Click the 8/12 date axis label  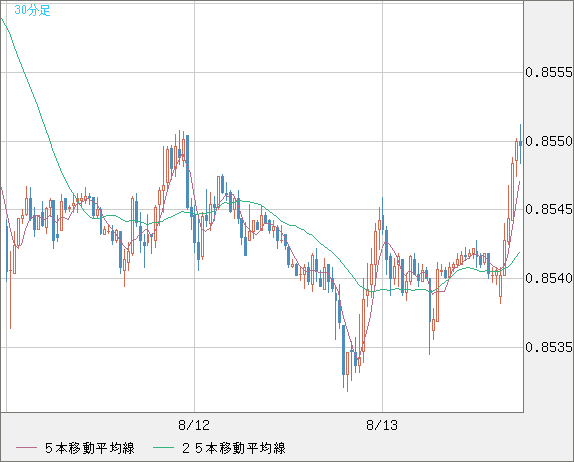click(194, 425)
